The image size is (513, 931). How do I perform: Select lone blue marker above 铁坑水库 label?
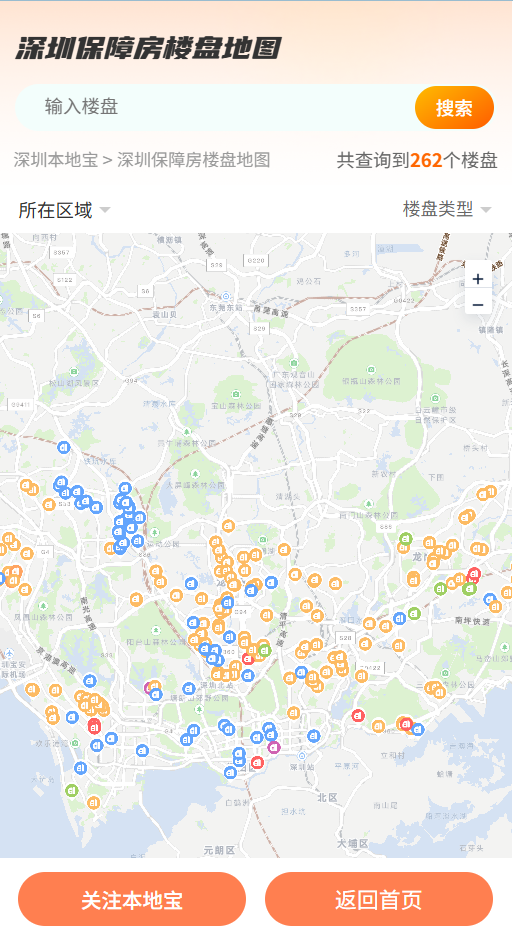(x=64, y=447)
